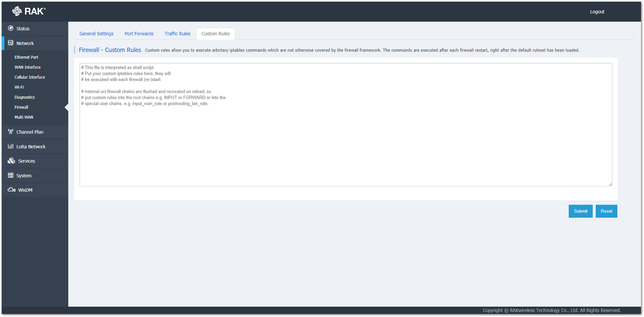This screenshot has height=317, width=644.
Task: Click the Logout link
Action: (x=597, y=12)
